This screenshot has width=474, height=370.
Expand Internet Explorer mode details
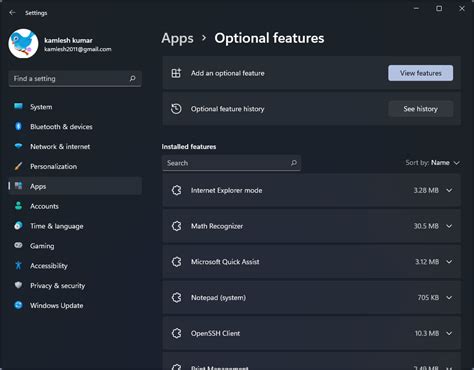tap(449, 190)
